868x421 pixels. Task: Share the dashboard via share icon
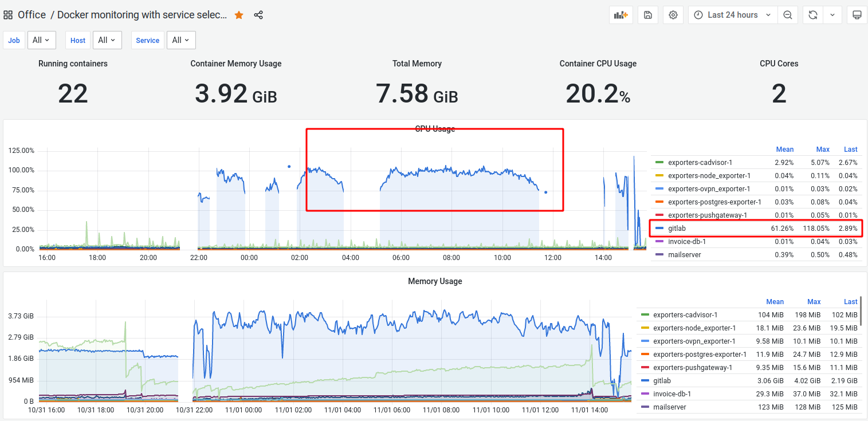(x=258, y=15)
